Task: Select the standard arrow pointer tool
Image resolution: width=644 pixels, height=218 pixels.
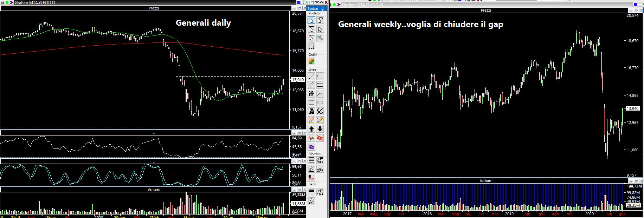Action: 311,20
